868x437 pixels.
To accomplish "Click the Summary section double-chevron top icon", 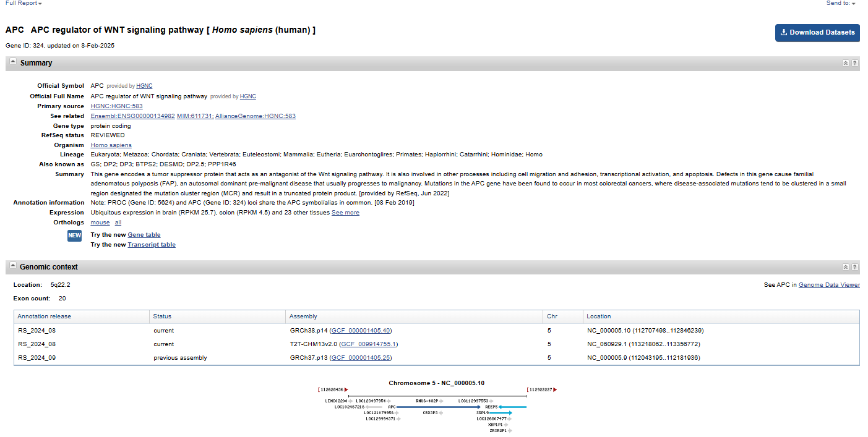I will click(845, 63).
